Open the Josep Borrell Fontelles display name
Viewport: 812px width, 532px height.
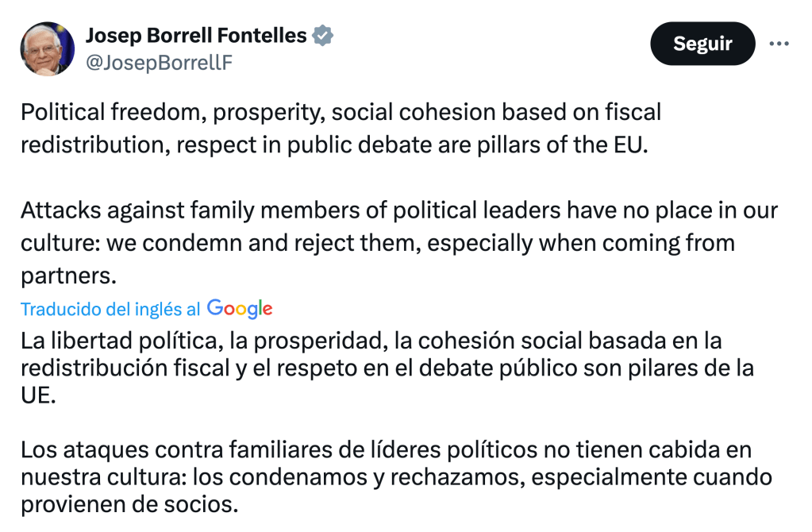tap(196, 36)
